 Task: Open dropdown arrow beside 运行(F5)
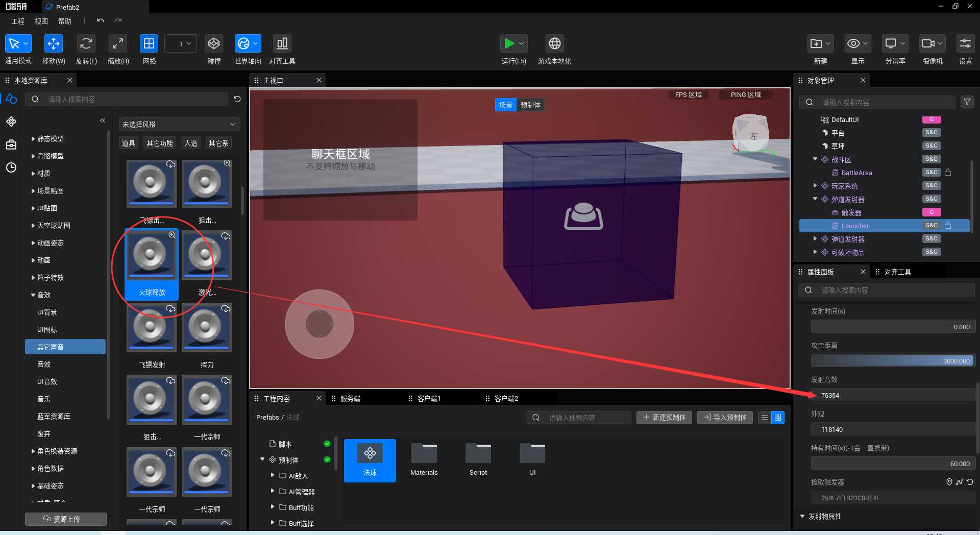(x=522, y=44)
